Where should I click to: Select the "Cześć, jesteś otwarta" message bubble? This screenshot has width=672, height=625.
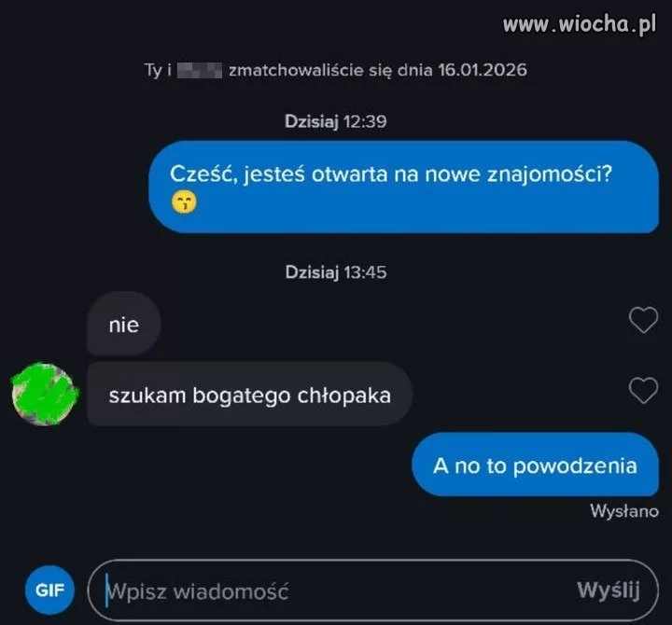(x=404, y=187)
